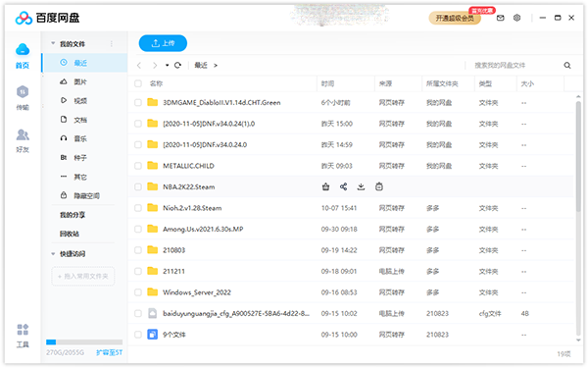
Task: Click folder icon of METALLIC.CHILD
Action: (x=152, y=165)
